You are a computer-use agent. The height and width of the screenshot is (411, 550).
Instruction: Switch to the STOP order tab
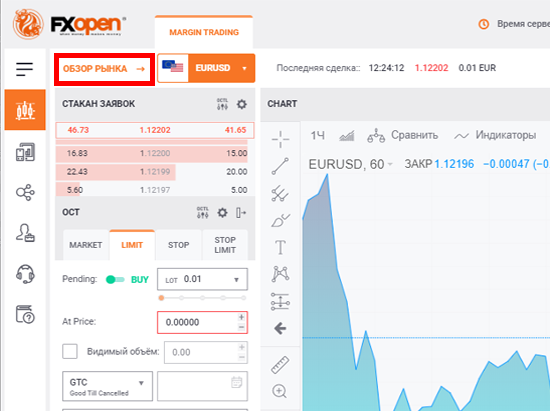[x=179, y=245]
